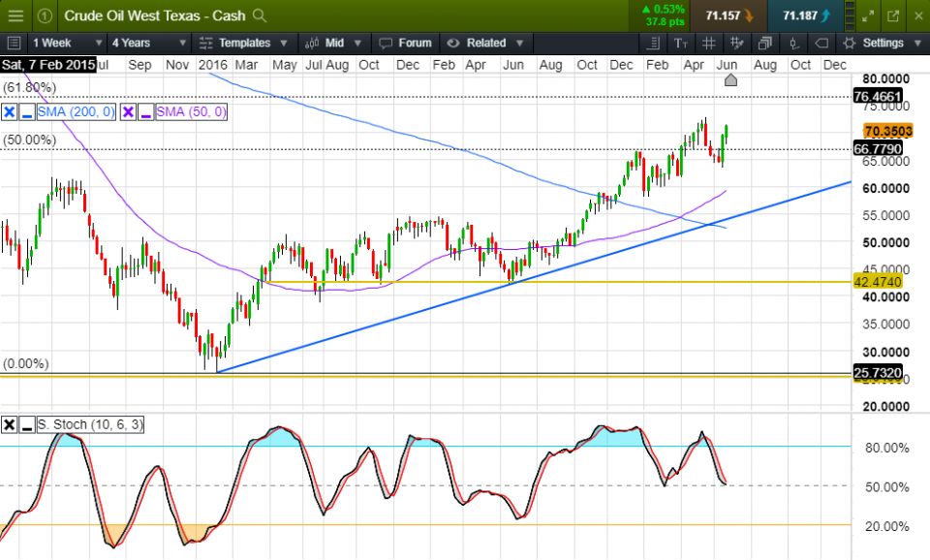Image resolution: width=930 pixels, height=560 pixels.
Task: Click the search magnifier beside instrument name
Action: (259, 16)
